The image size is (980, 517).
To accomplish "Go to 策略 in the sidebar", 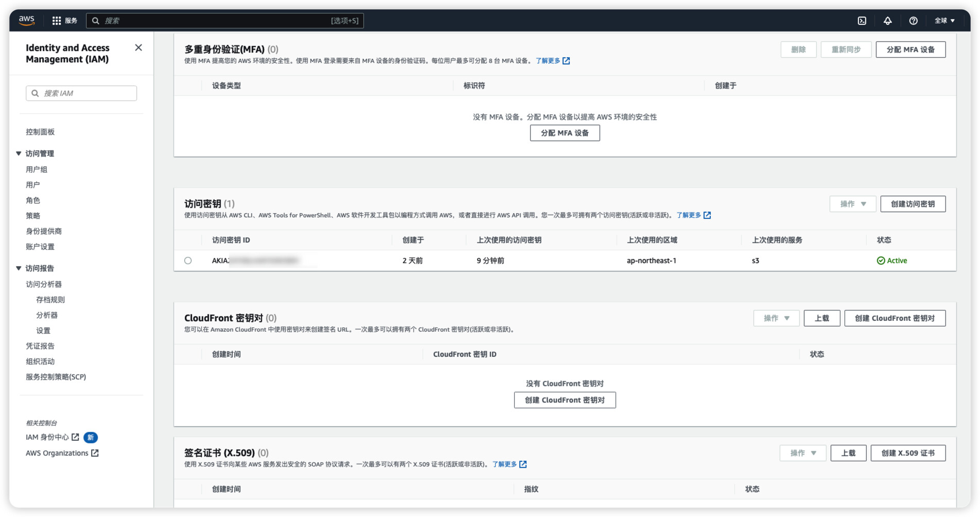I will 33,216.
